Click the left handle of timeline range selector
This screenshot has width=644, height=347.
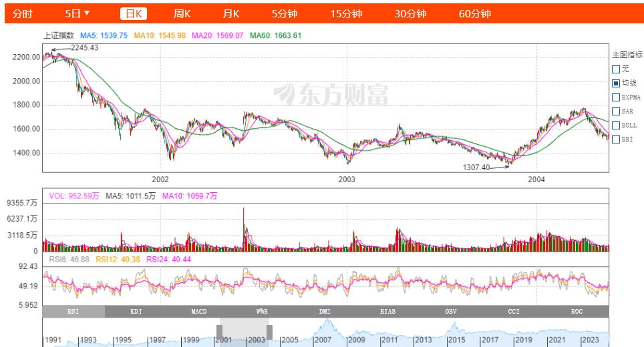[x=219, y=332]
